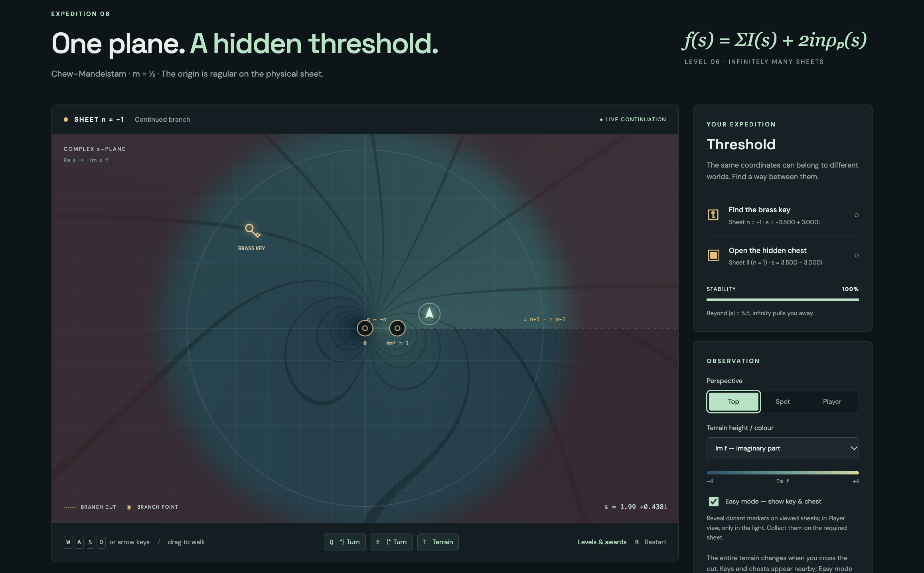This screenshot has width=924, height=573.
Task: Restart the expedition
Action: tap(650, 542)
